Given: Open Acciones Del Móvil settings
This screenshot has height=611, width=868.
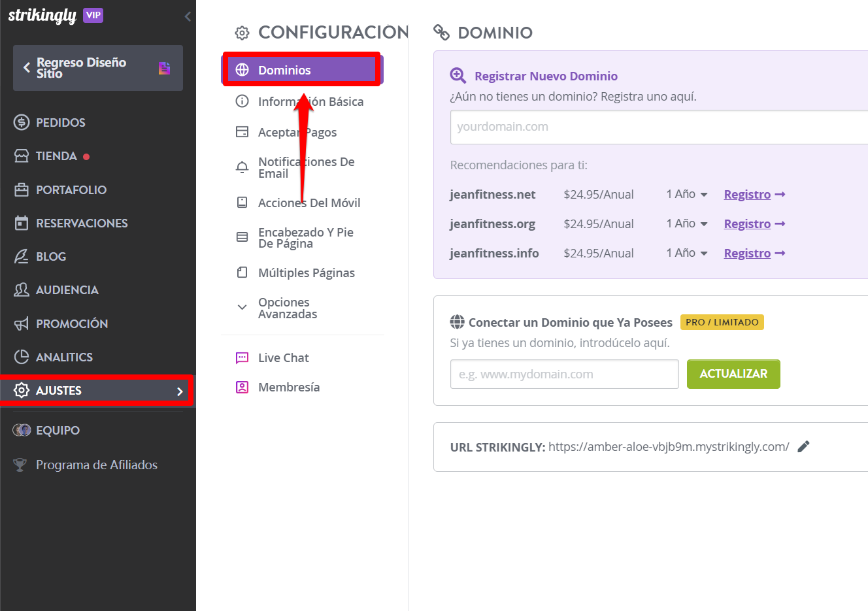Looking at the screenshot, I should pyautogui.click(x=309, y=203).
